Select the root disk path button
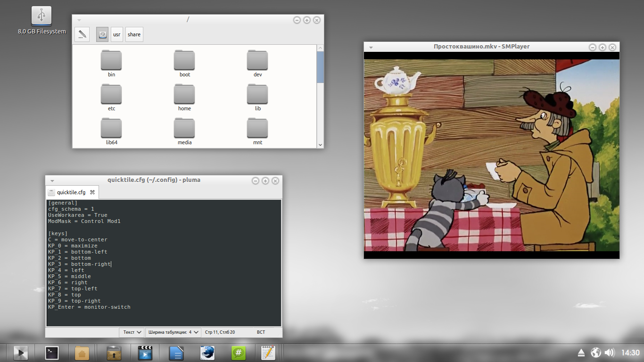Screen dimensions: 644x362 [x=102, y=34]
